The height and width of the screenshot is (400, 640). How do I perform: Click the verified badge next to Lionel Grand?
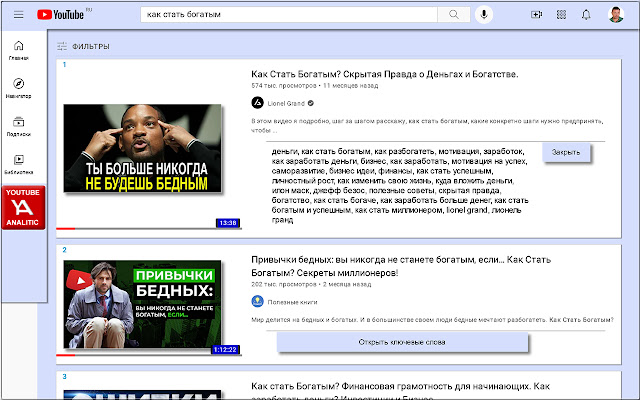pyautogui.click(x=311, y=103)
